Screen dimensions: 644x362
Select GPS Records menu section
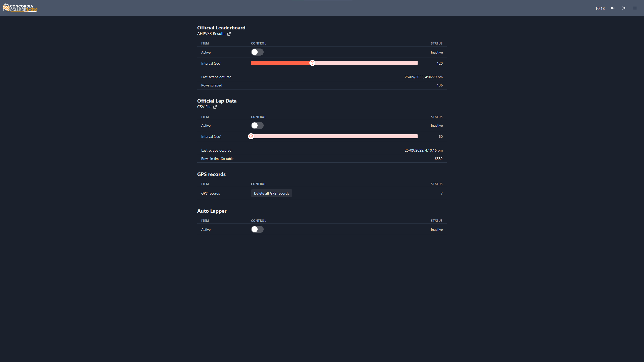[x=211, y=174]
